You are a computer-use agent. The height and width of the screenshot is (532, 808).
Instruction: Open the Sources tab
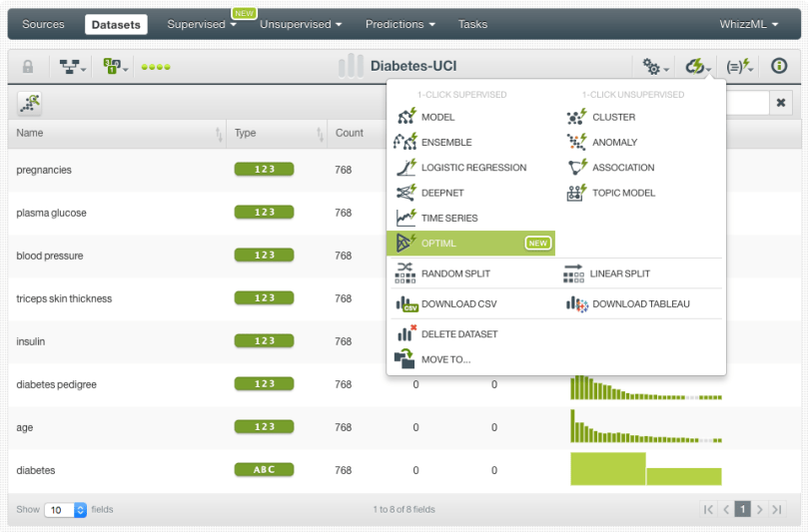[43, 24]
